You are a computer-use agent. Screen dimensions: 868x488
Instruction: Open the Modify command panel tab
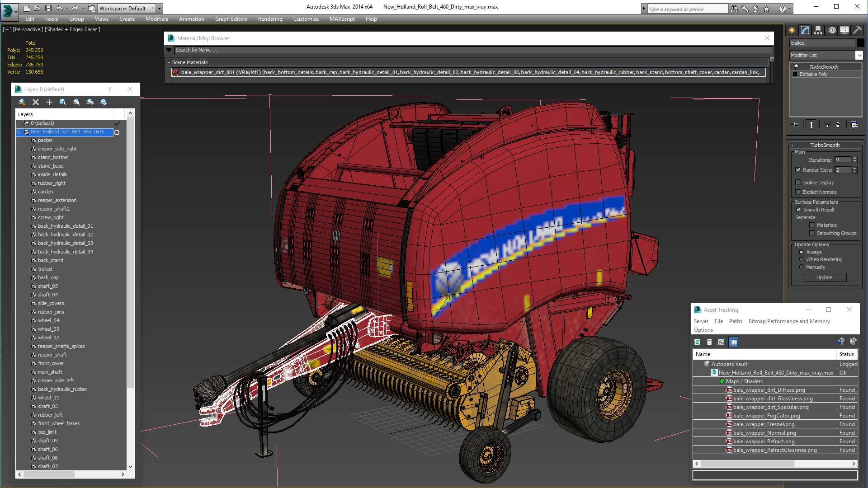pyautogui.click(x=805, y=30)
